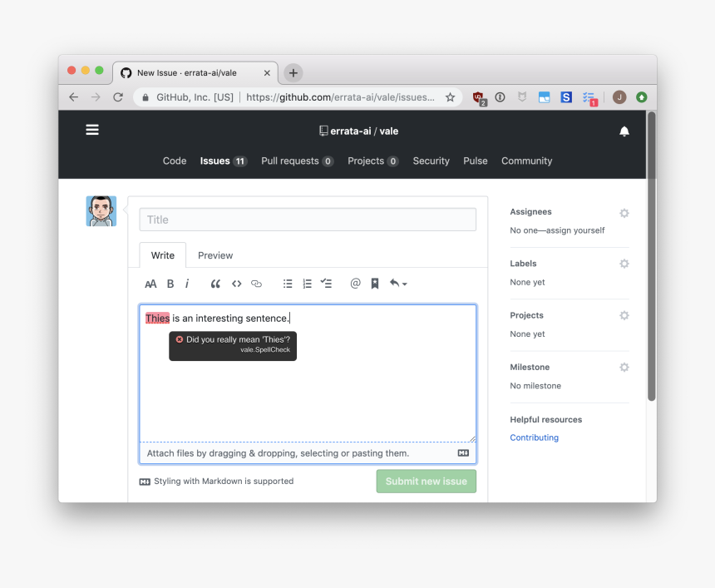Viewport: 715px width, 588px height.
Task: Open the Pulse tab
Action: pos(476,161)
